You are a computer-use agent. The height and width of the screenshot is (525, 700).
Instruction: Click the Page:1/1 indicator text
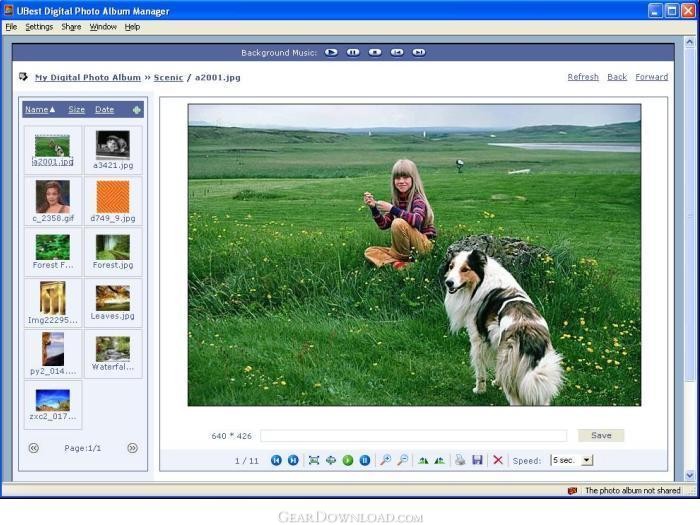(x=83, y=448)
